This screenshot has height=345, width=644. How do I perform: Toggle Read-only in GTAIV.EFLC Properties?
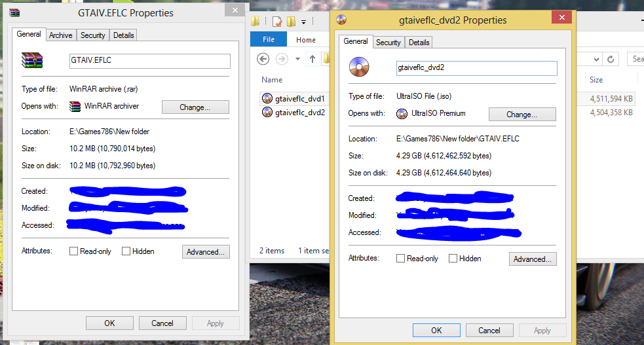(73, 251)
